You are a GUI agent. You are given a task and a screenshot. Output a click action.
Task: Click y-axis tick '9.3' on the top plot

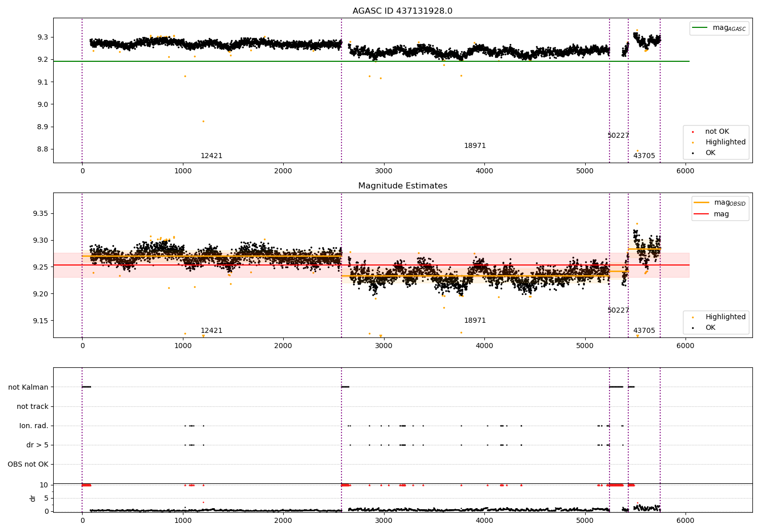pos(43,37)
